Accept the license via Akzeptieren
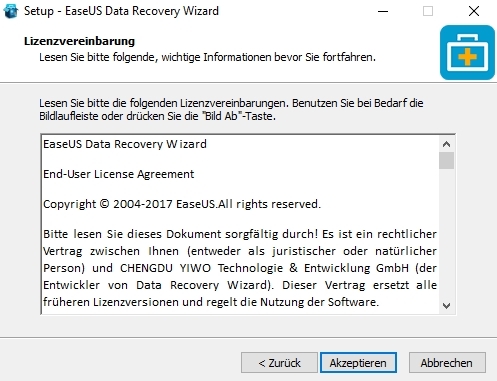The height and width of the screenshot is (381, 497). point(358,363)
